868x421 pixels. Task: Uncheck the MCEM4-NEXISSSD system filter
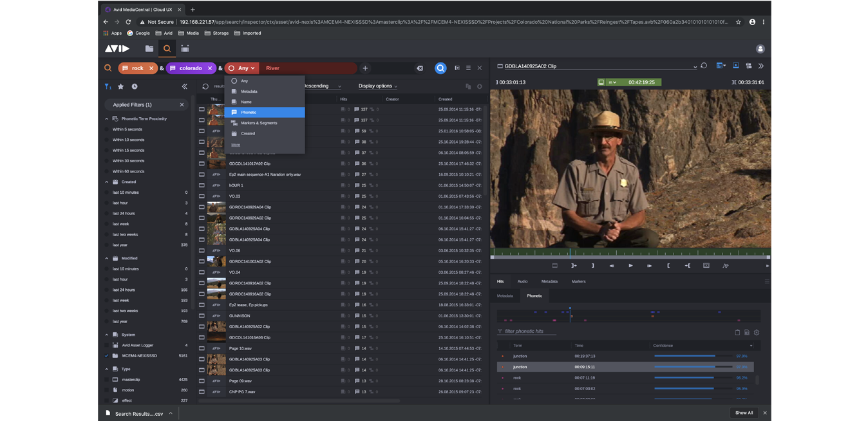107,355
